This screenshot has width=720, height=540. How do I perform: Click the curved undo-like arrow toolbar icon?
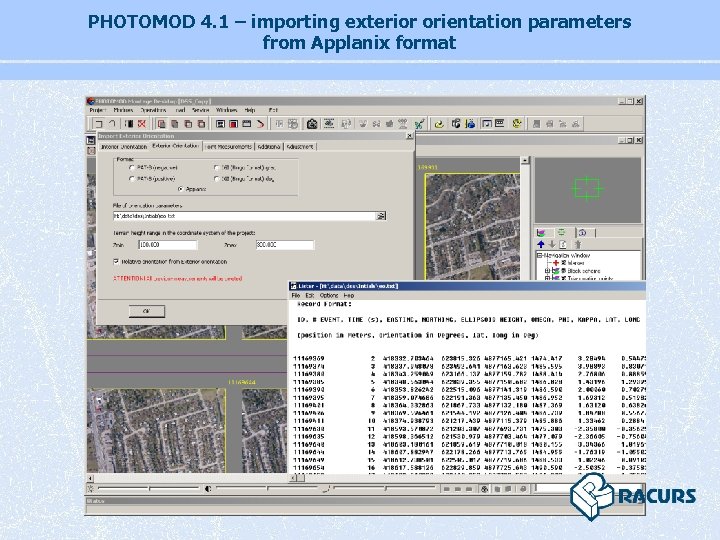pos(112,124)
